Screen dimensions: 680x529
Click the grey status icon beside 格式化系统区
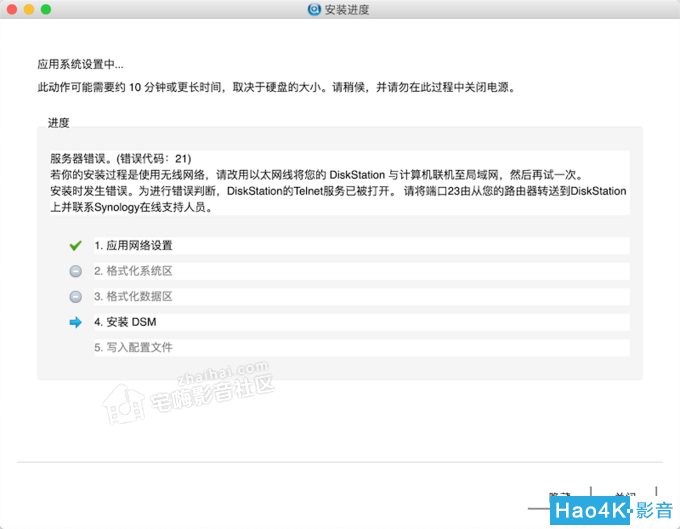pos(75,271)
